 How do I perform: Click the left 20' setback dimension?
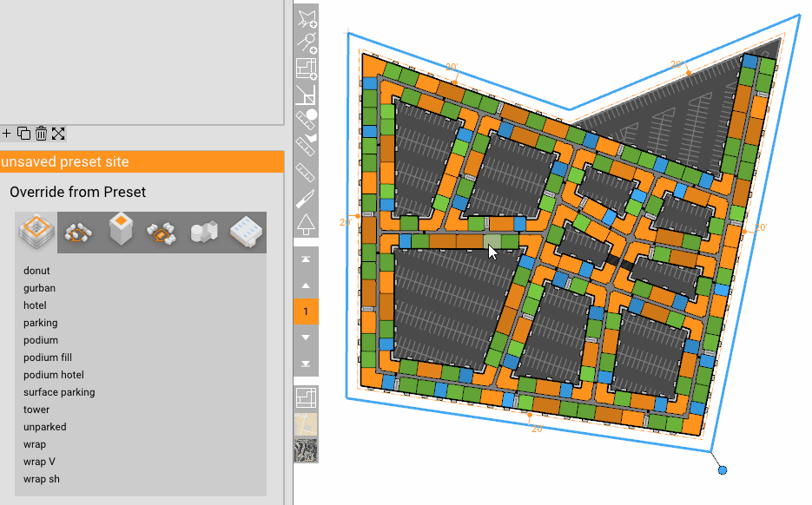click(x=346, y=222)
